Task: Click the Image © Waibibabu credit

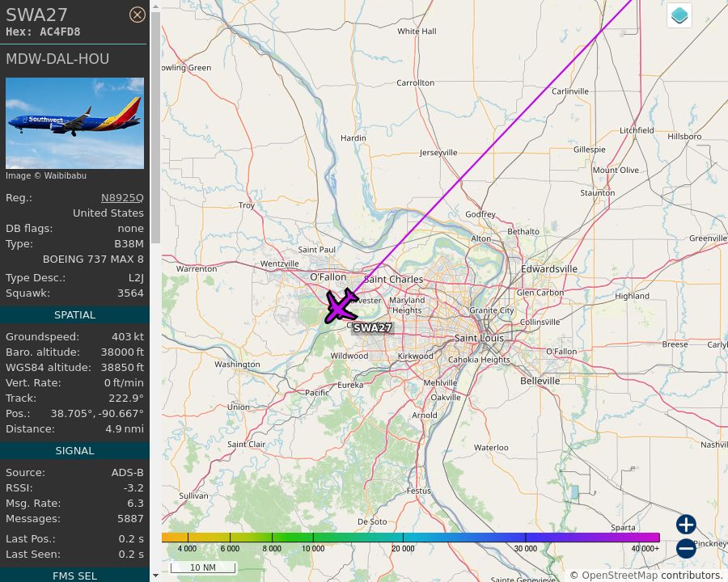Action: 46,176
